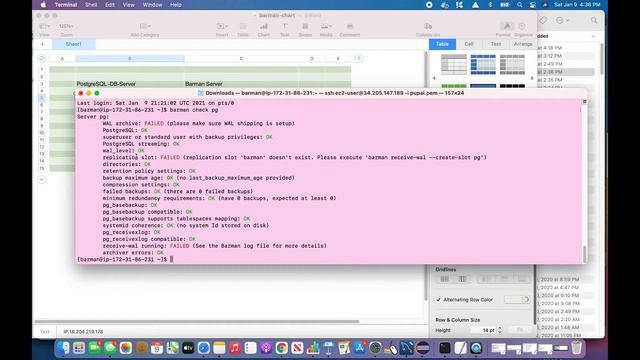
Task: Choose the blue table style thumbnail
Action: pyautogui.click(x=483, y=64)
